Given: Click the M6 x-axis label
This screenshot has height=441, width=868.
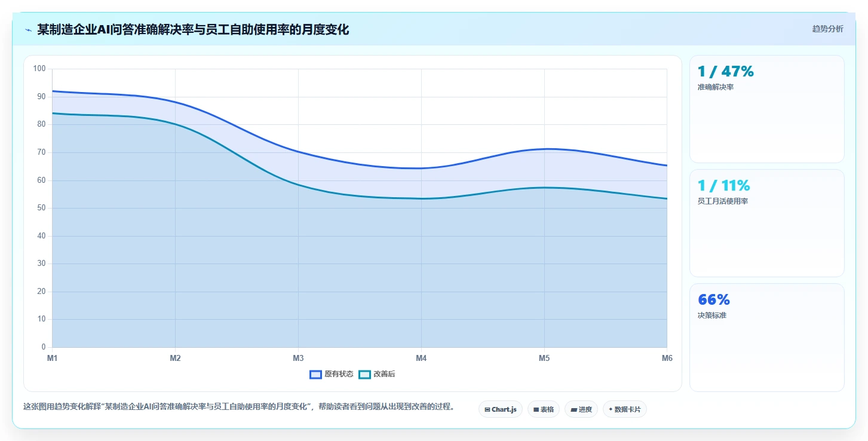Looking at the screenshot, I should 667,358.
